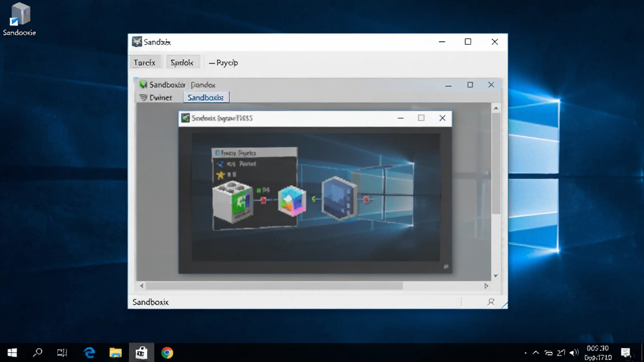Screen dimensions: 644x362
Task: Open the notification center icon
Action: tap(626, 353)
